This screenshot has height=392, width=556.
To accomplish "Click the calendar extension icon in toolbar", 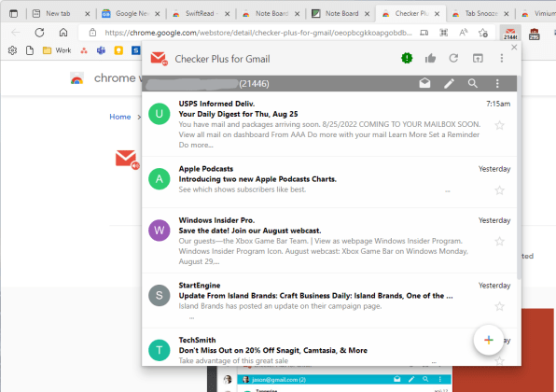I will [x=534, y=34].
